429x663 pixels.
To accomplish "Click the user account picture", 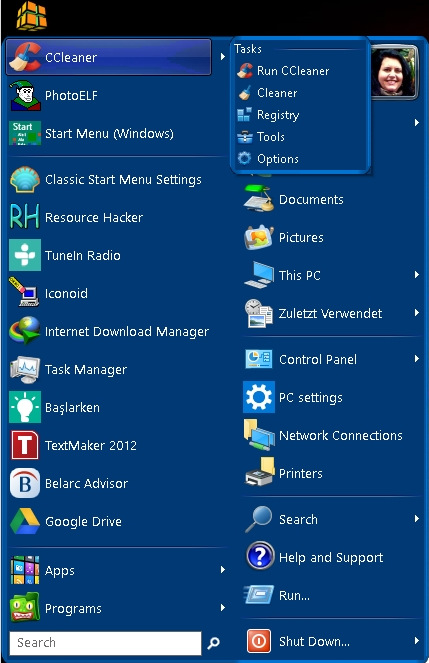I will pyautogui.click(x=394, y=72).
